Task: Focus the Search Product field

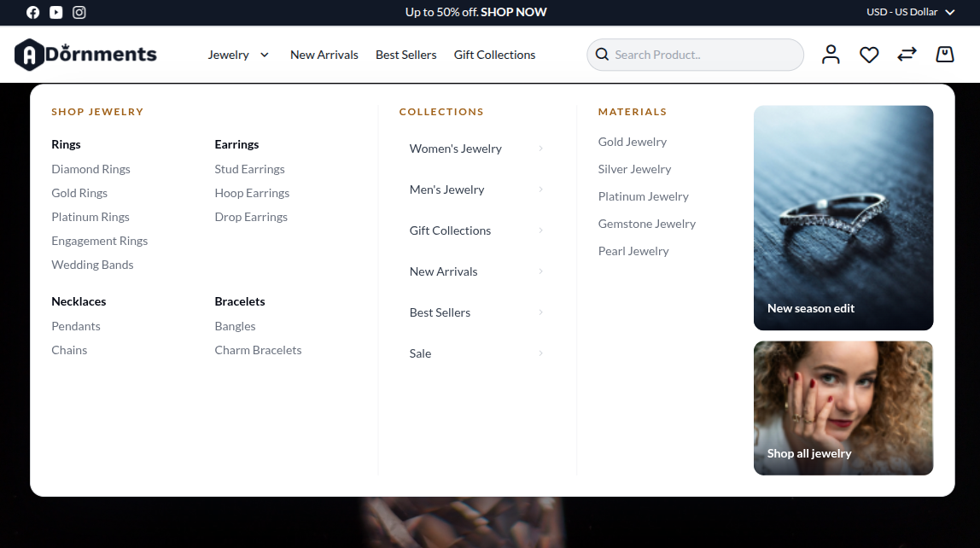Action: click(695, 55)
